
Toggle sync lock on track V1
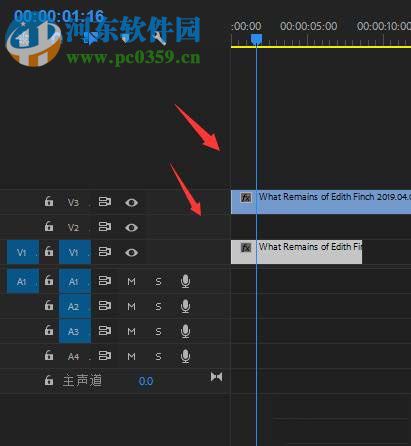(x=105, y=252)
